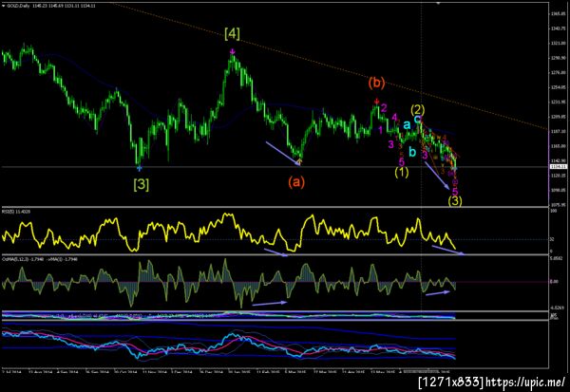Click the blue up-arrow marker above [3]
Screen dimensions: 570x392
140,168
